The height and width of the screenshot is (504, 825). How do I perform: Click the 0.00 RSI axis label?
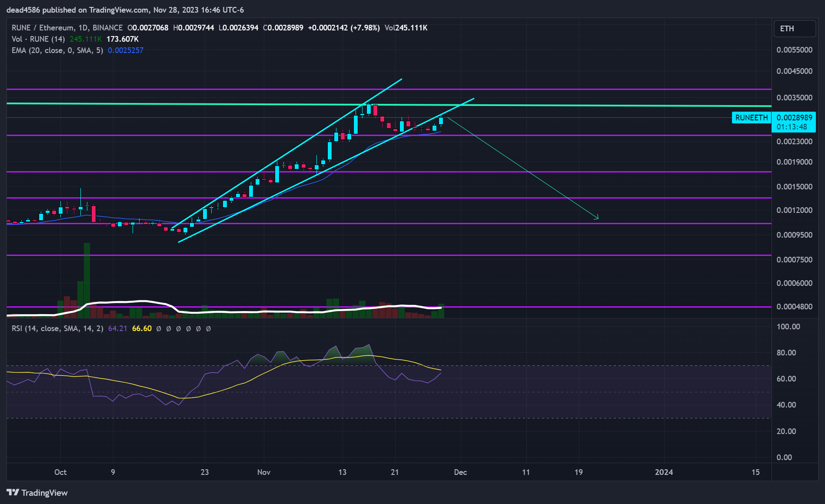(x=784, y=458)
